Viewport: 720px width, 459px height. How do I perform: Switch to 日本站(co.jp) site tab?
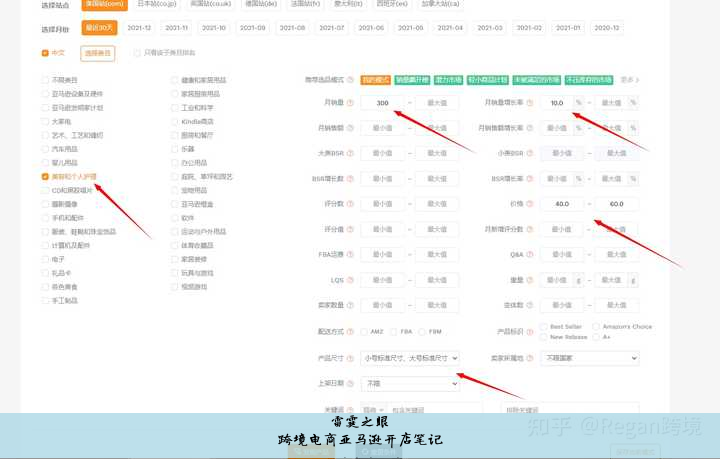point(157,4)
